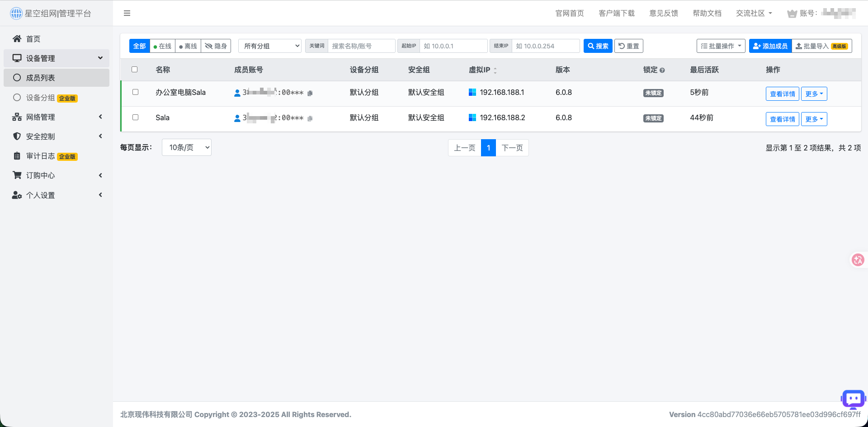Copy account of 办公室电脑Sala row

tap(310, 93)
